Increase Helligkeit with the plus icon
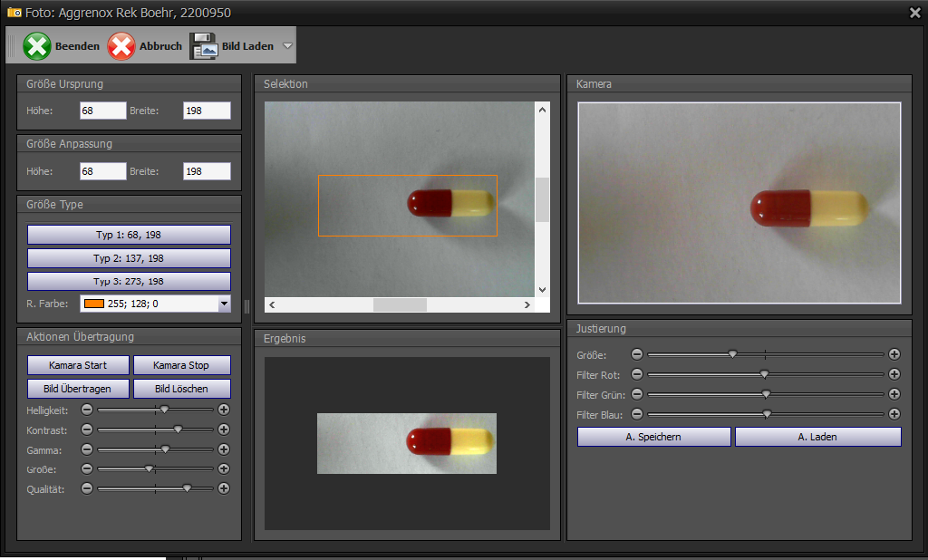Viewport: 928px width, 560px height. 224,410
